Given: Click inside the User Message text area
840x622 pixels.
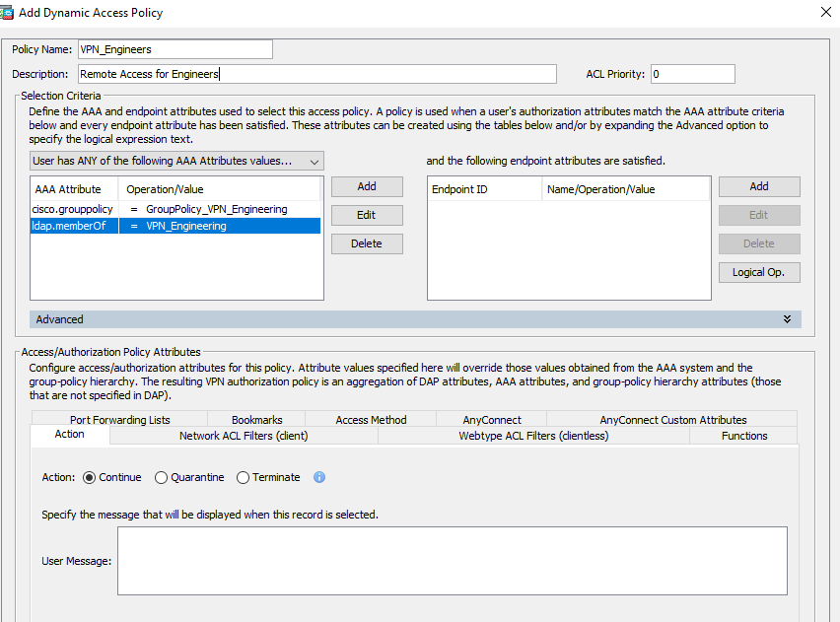Looking at the screenshot, I should [452, 560].
